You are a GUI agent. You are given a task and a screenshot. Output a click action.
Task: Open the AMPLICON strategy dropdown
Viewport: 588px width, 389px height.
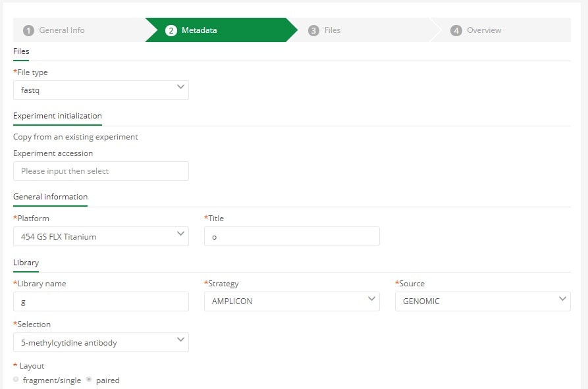pos(292,301)
